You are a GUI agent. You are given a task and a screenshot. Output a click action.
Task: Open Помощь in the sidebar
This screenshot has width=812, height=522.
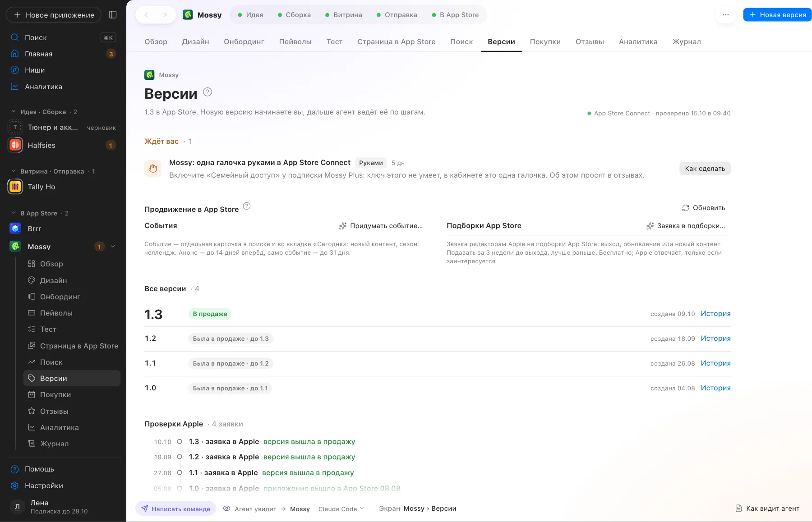[63, 469]
